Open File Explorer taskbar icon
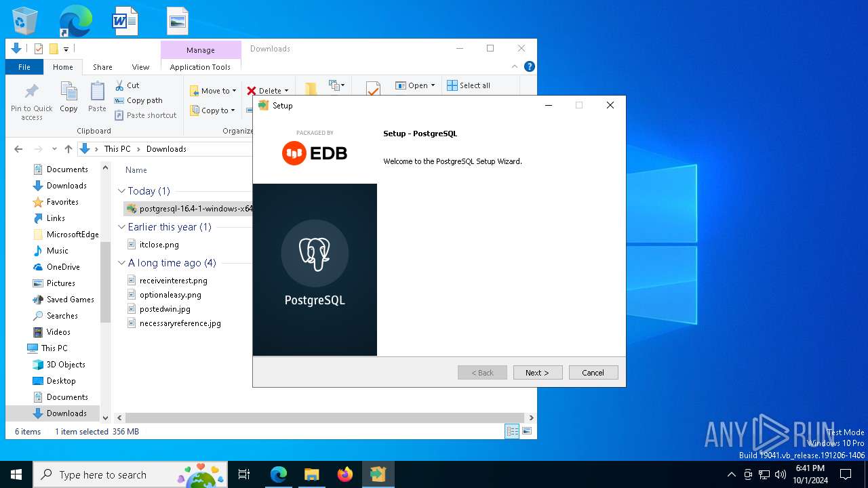 [312, 474]
